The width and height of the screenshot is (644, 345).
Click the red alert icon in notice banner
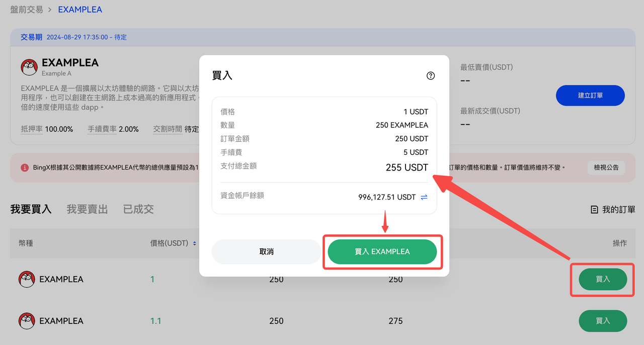coord(25,167)
